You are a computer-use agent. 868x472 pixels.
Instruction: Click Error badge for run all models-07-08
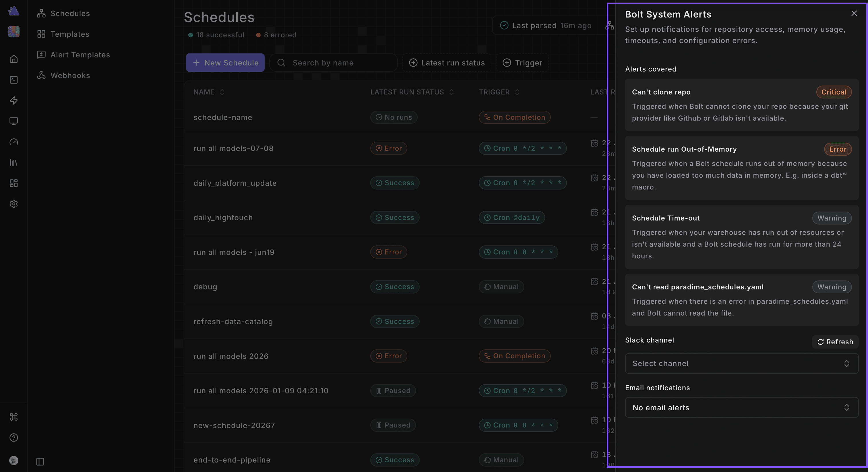(389, 148)
